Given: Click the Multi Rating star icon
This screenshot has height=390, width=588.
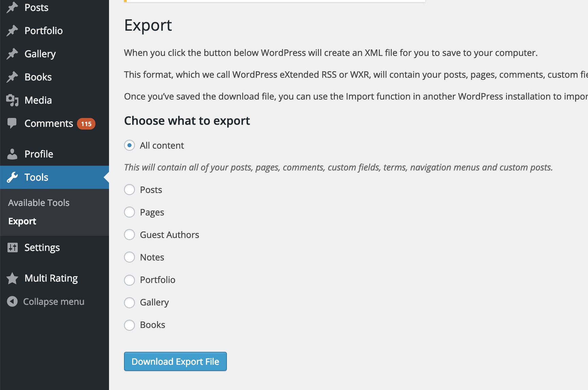Looking at the screenshot, I should pos(12,278).
